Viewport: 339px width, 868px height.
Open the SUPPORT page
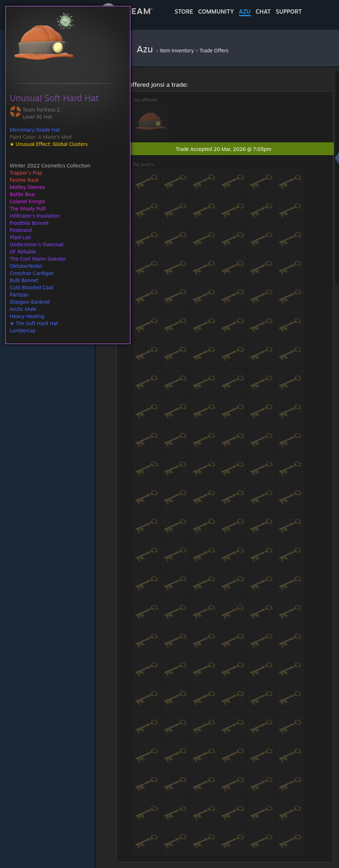point(288,11)
